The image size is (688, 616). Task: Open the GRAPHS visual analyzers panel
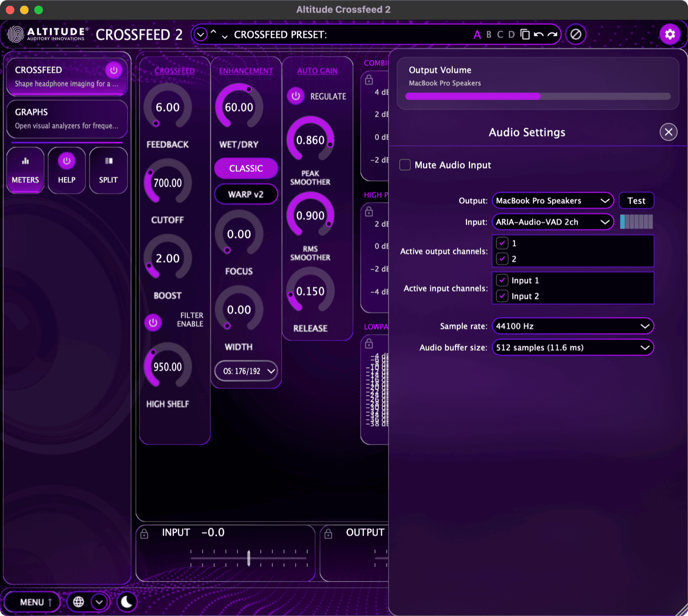(67, 119)
